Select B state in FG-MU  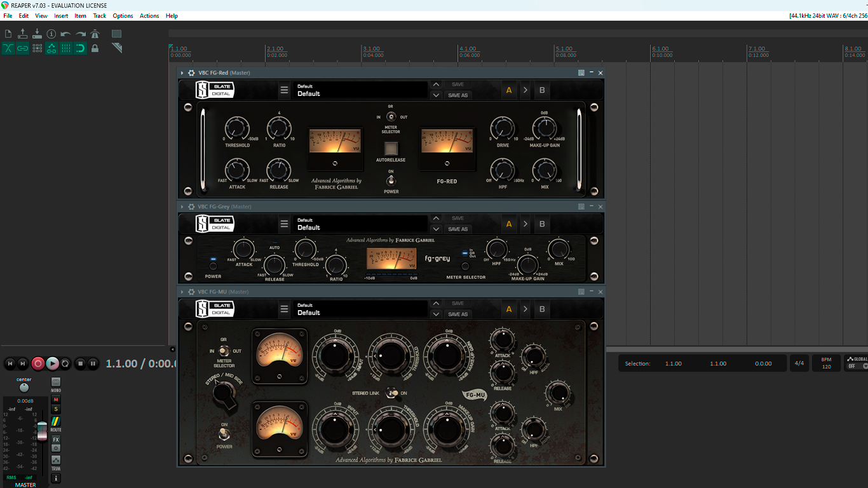click(542, 309)
